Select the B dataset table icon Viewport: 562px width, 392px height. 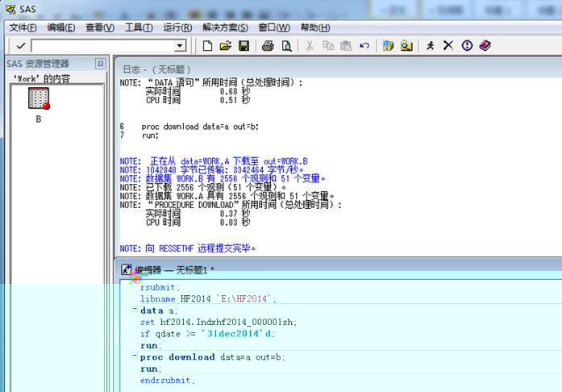click(x=39, y=98)
